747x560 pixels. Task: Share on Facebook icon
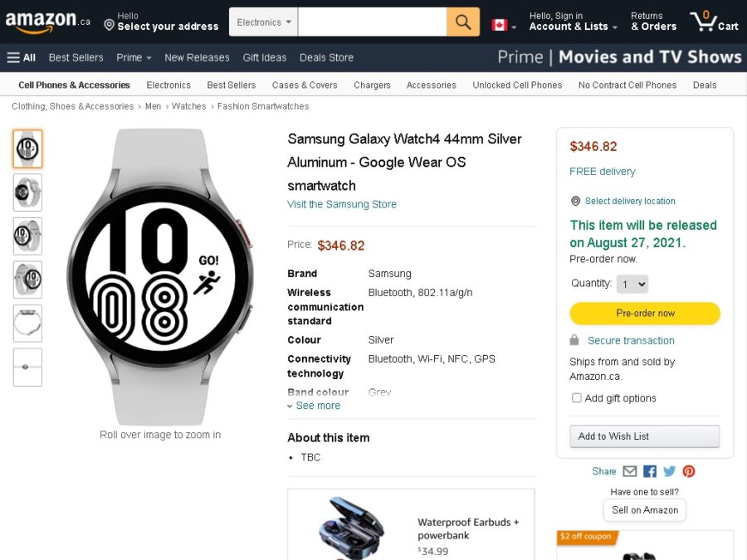tap(650, 471)
